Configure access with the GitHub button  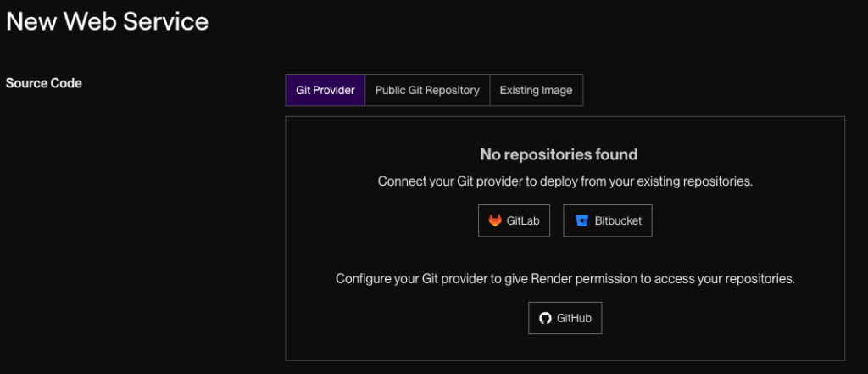565,319
